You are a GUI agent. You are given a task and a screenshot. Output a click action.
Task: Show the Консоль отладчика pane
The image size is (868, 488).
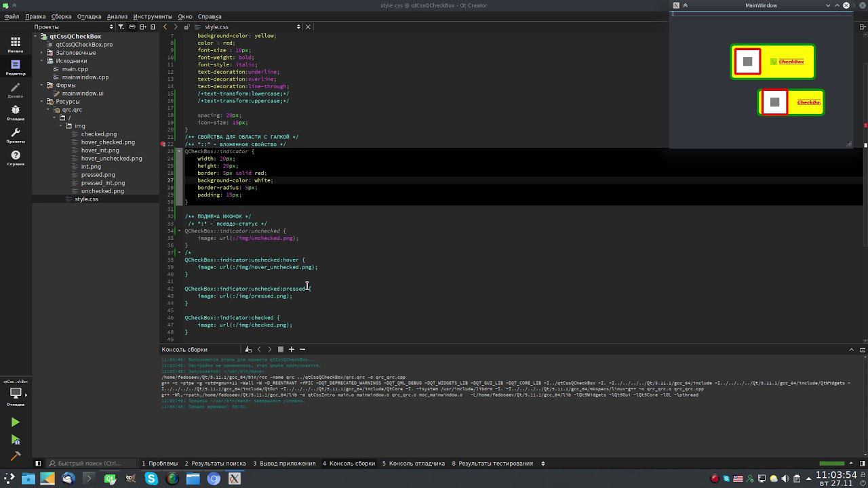(413, 464)
